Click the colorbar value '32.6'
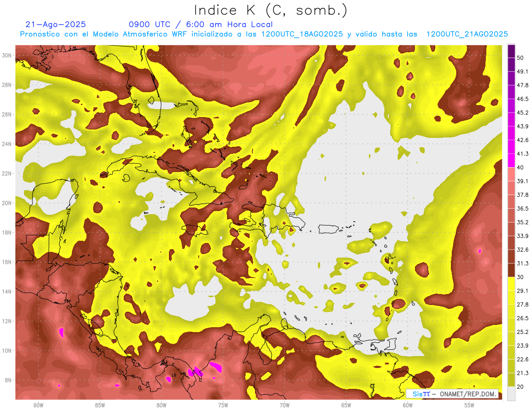Viewport: 532px width, 411px height. click(x=522, y=250)
